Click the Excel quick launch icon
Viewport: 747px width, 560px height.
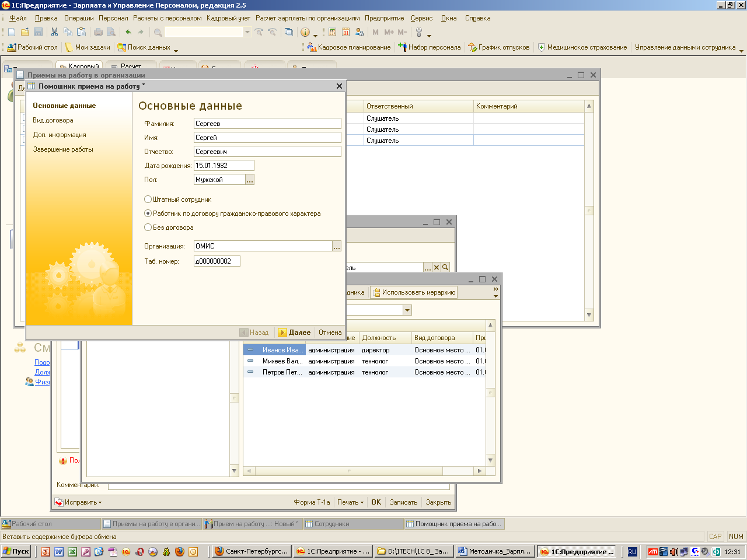(x=72, y=551)
